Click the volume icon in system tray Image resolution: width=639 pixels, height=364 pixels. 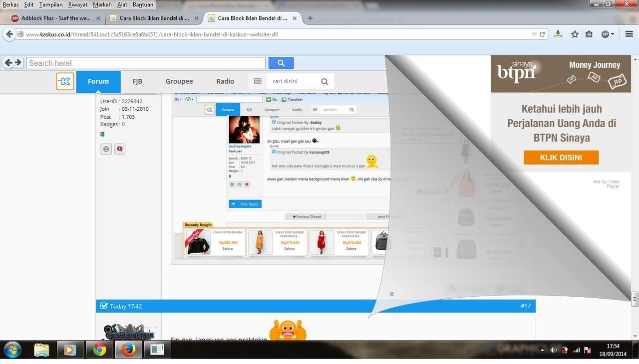553,350
